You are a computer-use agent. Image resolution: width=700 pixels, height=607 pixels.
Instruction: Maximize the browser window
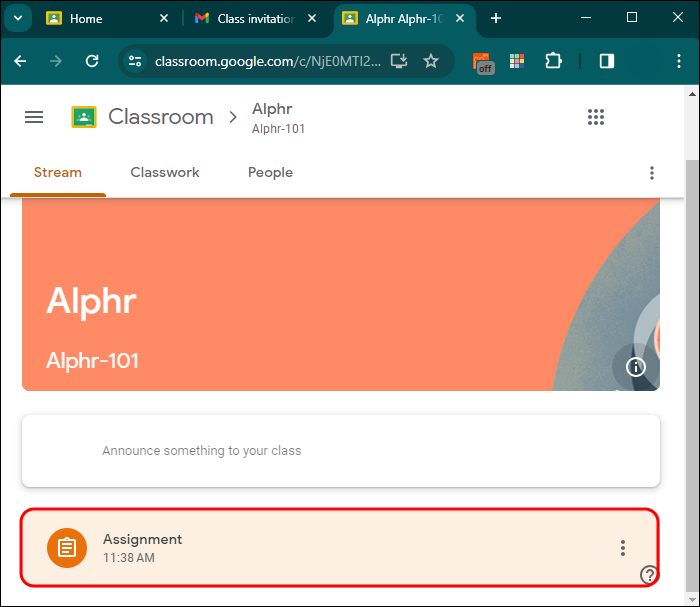click(632, 18)
